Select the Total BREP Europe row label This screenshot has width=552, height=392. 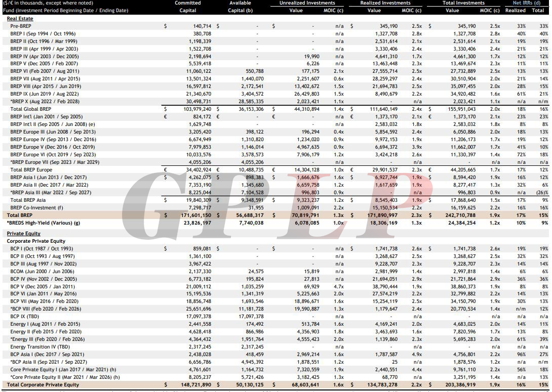31,170
